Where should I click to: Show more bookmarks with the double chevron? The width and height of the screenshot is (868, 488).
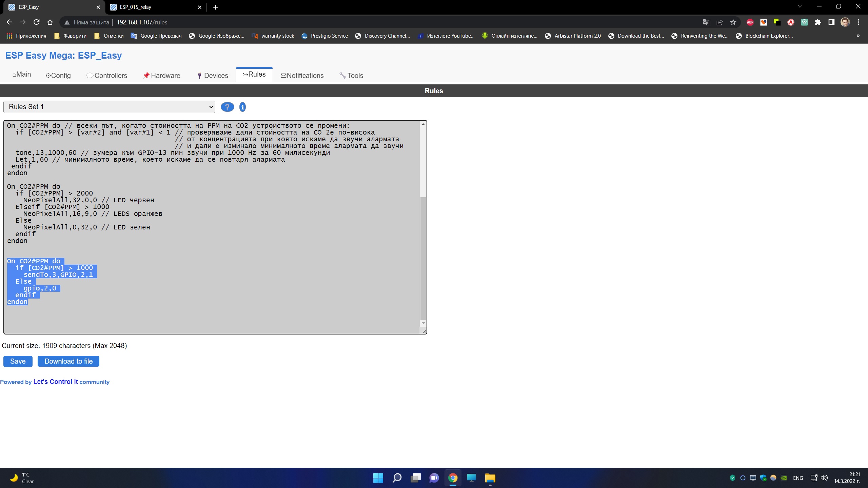(x=858, y=36)
